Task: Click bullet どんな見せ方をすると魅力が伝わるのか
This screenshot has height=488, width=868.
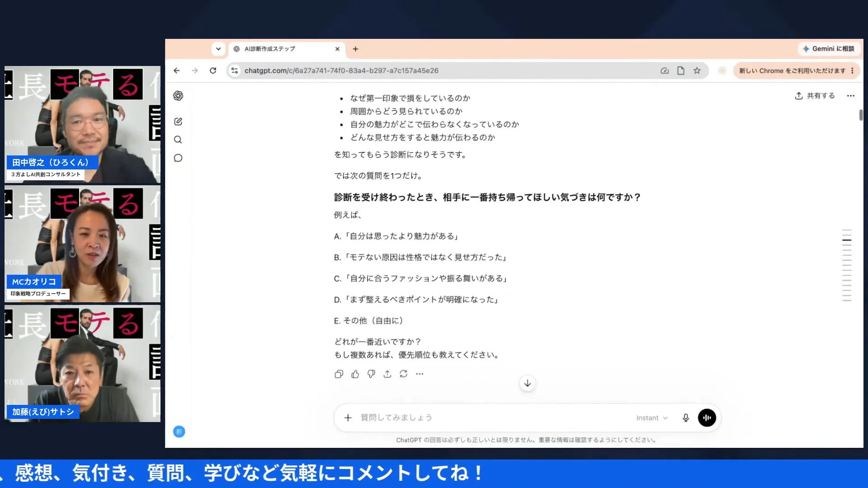Action: 422,137
